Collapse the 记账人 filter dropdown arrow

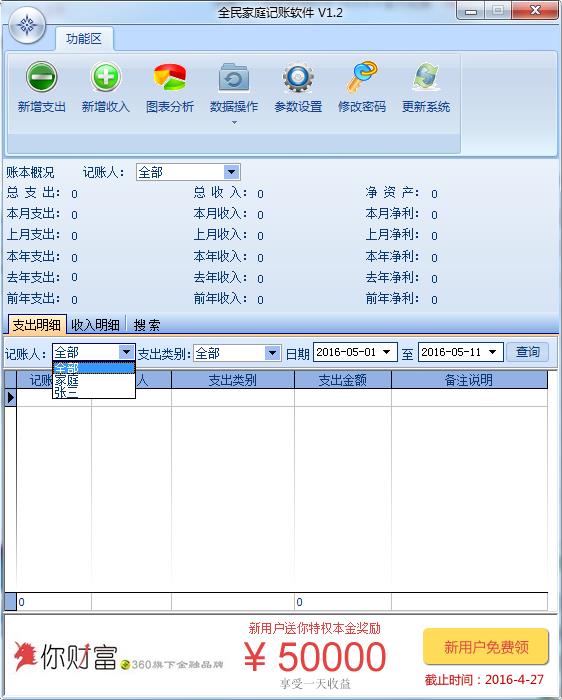[127, 353]
